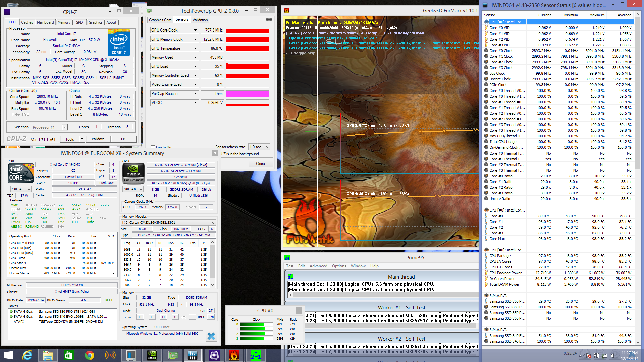Click the NVIDIA taskbar icon

click(152, 355)
